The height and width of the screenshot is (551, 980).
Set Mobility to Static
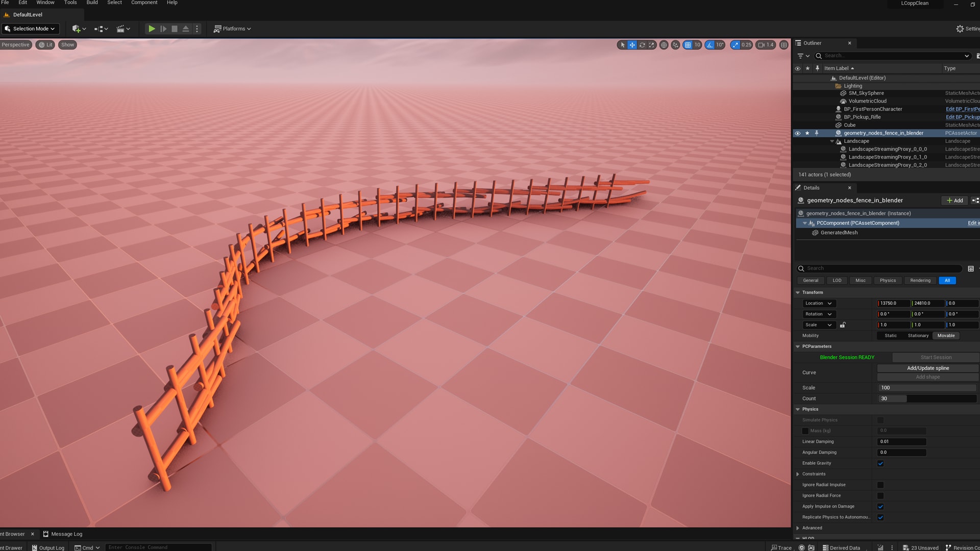pos(890,336)
